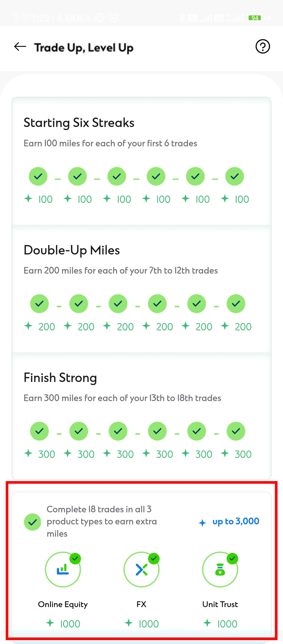Tap first checkmark in Starting Six Streaks
Image resolution: width=283 pixels, height=644 pixels.
click(38, 176)
